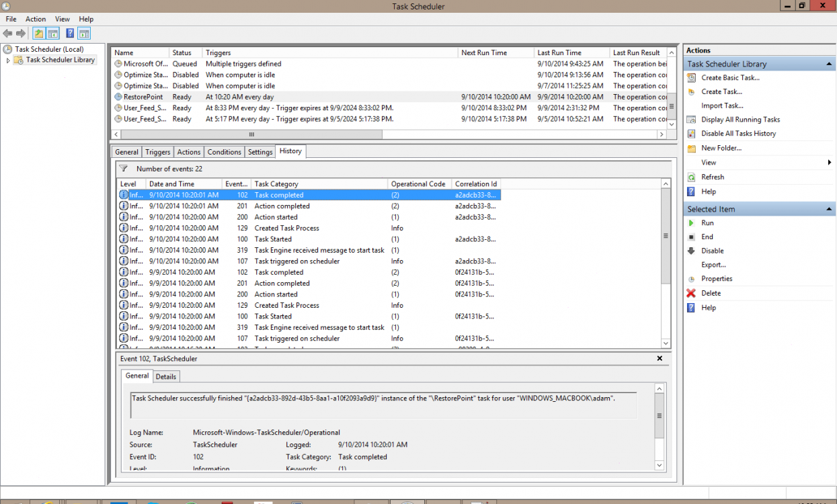The height and width of the screenshot is (504, 837).
Task: Click the Disable down-arrow icon
Action: [691, 251]
